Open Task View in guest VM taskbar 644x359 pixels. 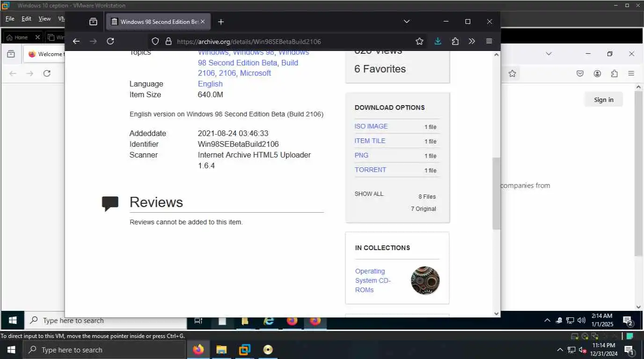point(198,321)
